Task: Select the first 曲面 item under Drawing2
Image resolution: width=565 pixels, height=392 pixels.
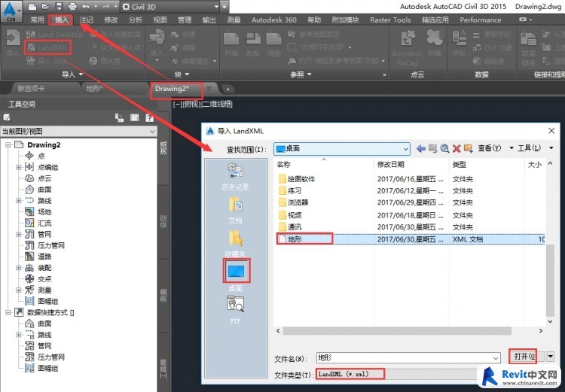Action: click(44, 190)
